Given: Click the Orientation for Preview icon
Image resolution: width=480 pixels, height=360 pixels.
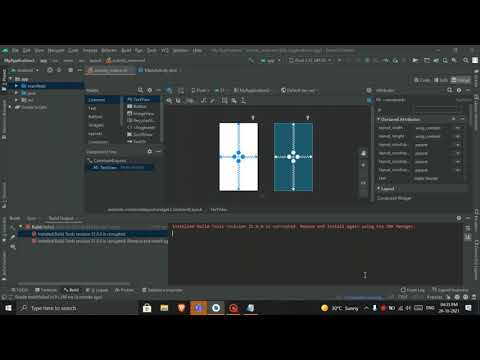Looking at the screenshot, I should pyautogui.click(x=181, y=90).
